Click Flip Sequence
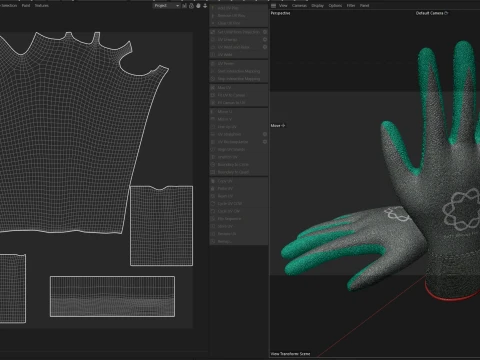 (x=239, y=219)
